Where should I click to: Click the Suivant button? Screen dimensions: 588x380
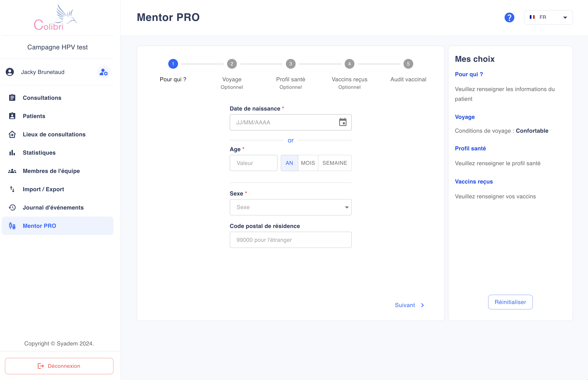tap(409, 305)
